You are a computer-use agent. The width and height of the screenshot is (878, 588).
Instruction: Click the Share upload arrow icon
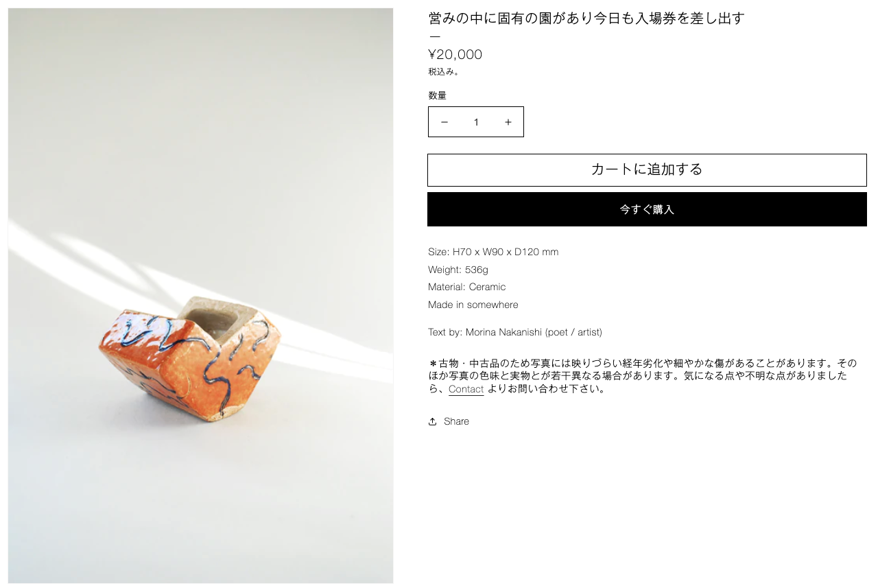[433, 421]
